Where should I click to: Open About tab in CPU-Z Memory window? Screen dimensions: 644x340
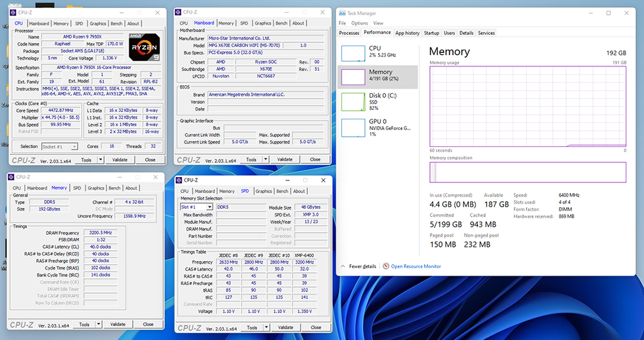coord(131,188)
